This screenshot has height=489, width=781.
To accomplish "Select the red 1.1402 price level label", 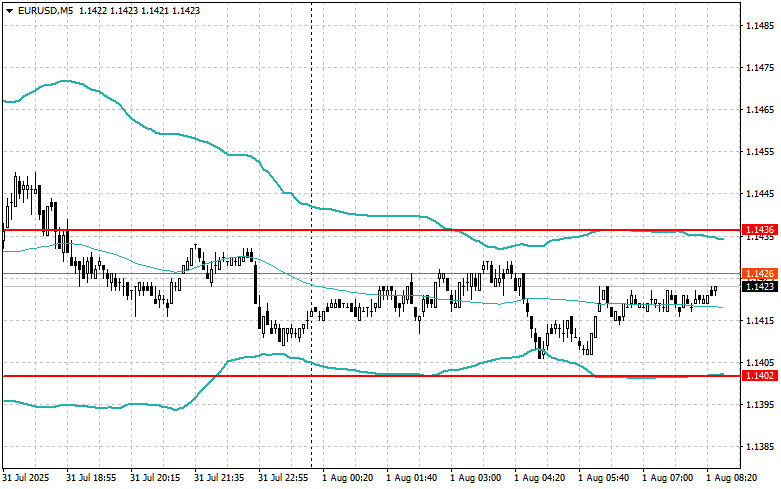I will point(760,375).
